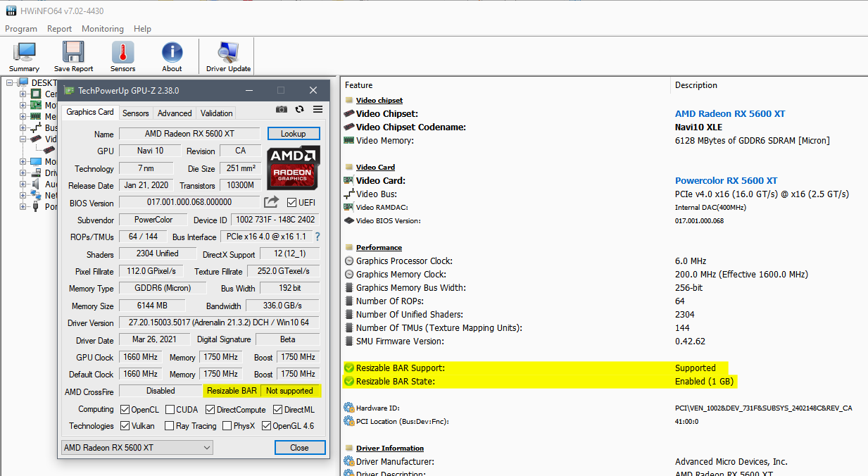Image resolution: width=868 pixels, height=476 pixels.
Task: Click the AMD Radeon Graphics logo
Action: (x=294, y=168)
